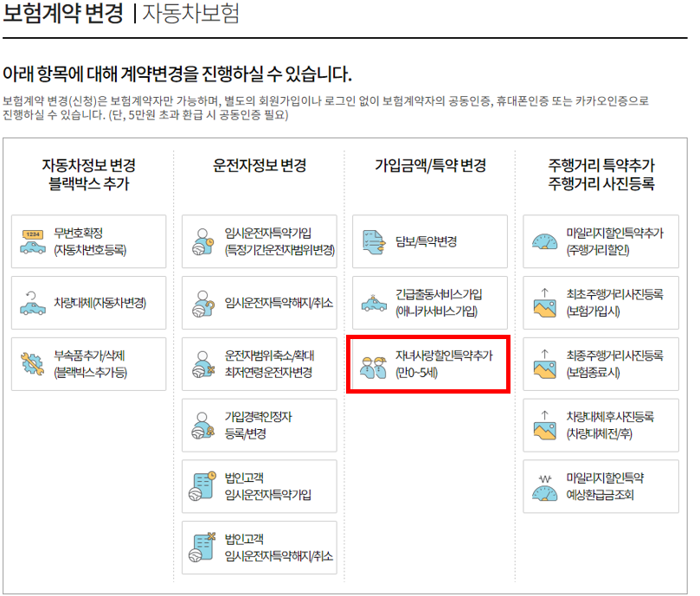Choose 법인고객 임시운전자특약가입

260,486
